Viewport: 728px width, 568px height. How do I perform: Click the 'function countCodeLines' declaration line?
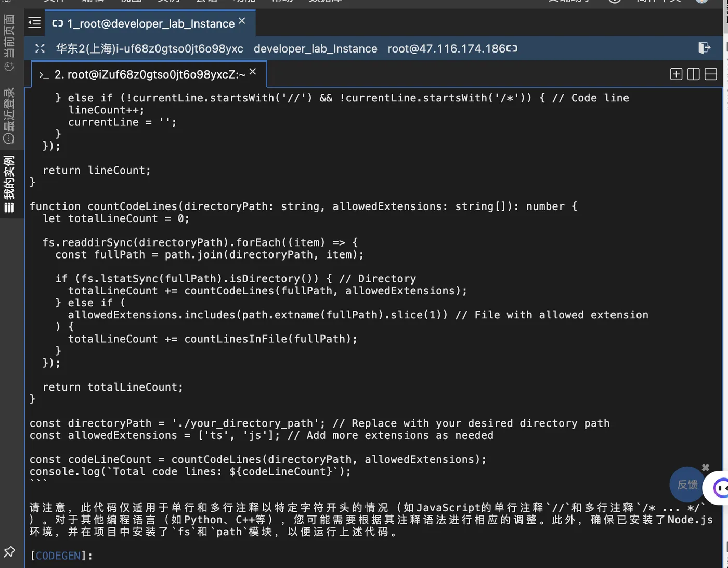point(303,206)
